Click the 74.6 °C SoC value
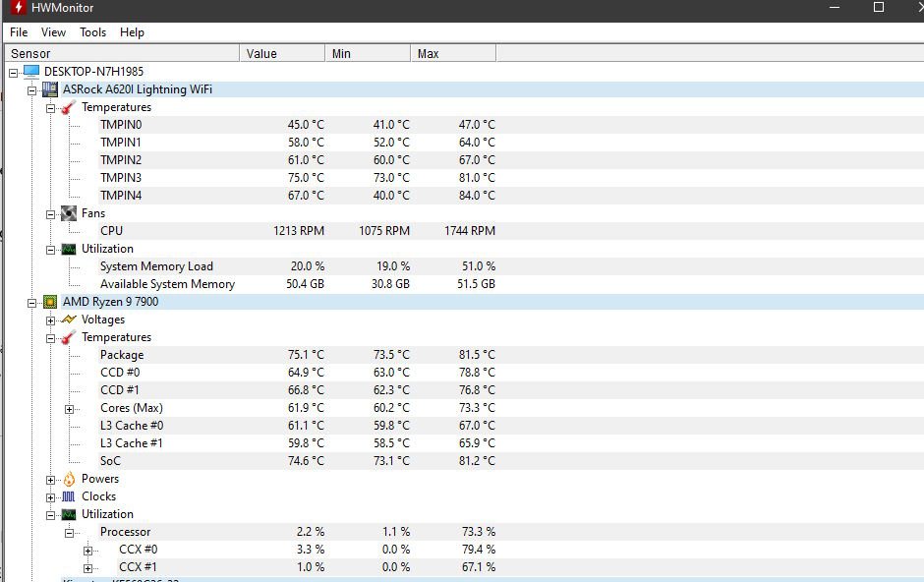924x582 pixels. tap(306, 461)
